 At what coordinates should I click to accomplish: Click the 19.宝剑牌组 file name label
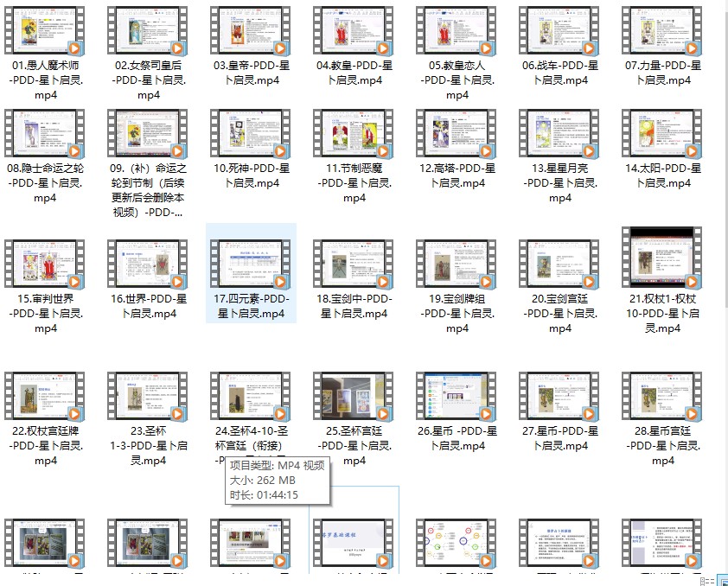coord(457,313)
